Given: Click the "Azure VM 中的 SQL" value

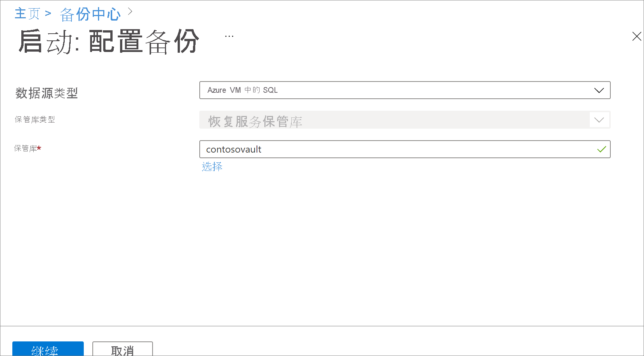Looking at the screenshot, I should [242, 90].
